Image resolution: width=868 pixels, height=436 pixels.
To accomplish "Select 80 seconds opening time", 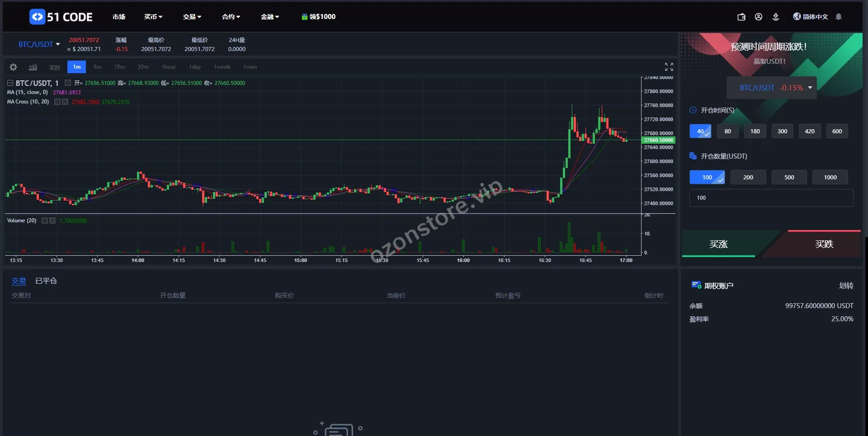I will coord(727,131).
